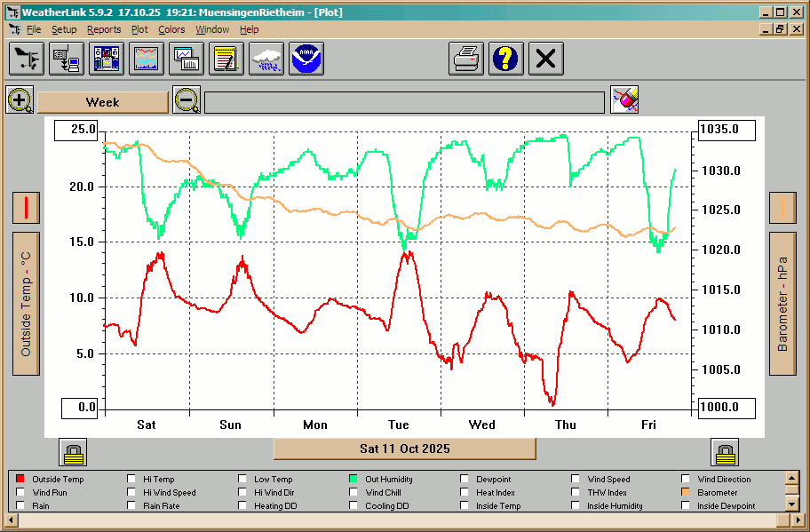Open the yellow notepad report icon

(226, 60)
